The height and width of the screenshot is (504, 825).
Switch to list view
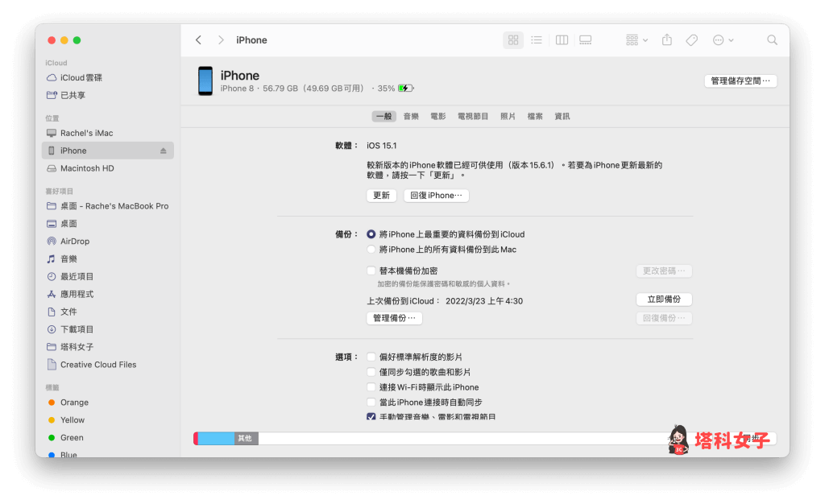pyautogui.click(x=536, y=40)
